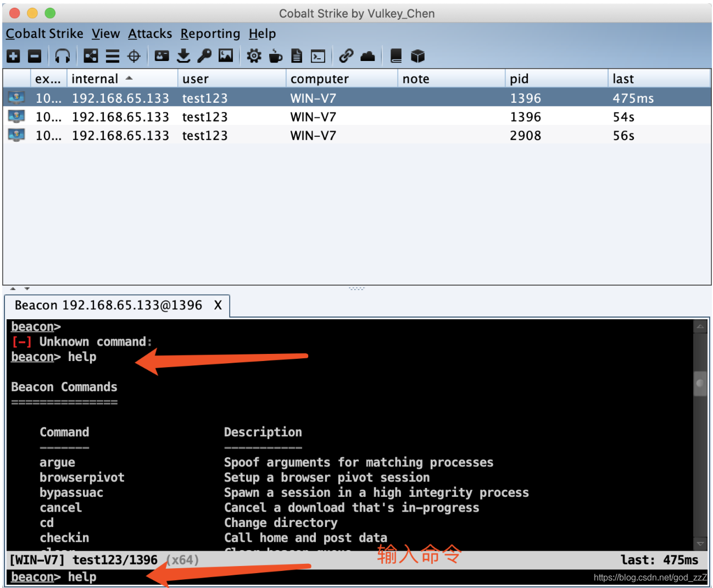Click the browserpivot command text
713x588 pixels.
pos(82,477)
